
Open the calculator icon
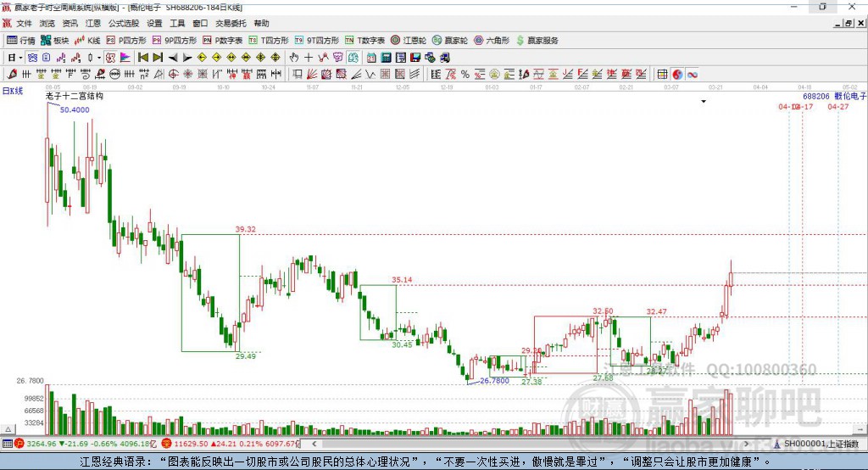click(386, 58)
